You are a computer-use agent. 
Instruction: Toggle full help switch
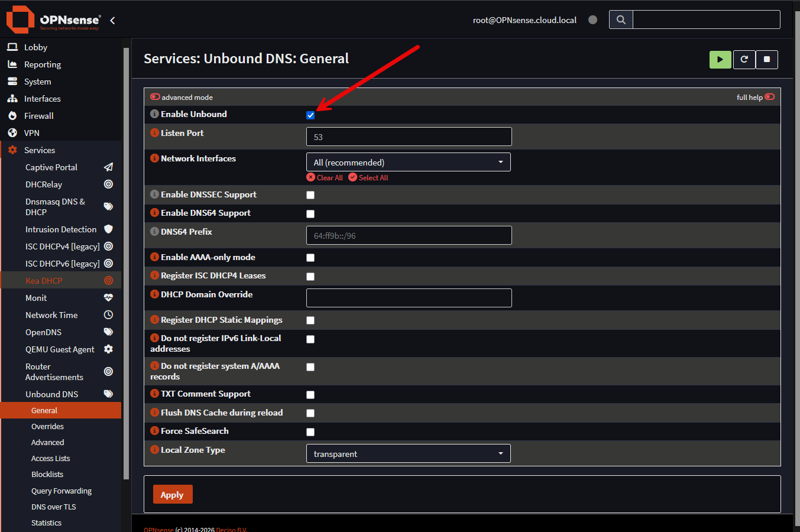pos(770,97)
